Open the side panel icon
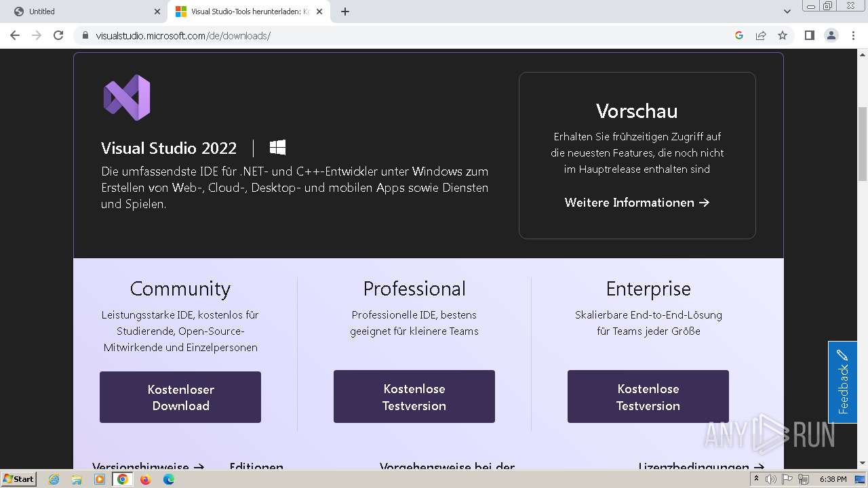This screenshot has height=488, width=868. (809, 35)
